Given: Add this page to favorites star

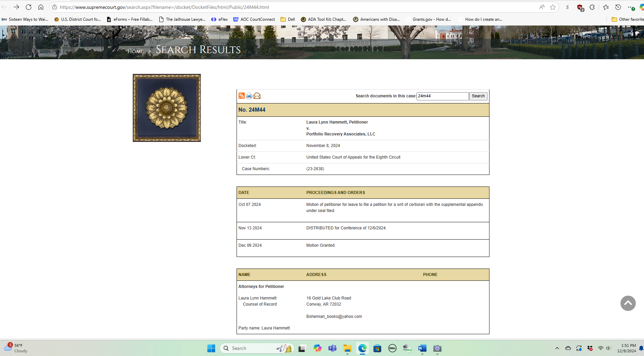Looking at the screenshot, I should coord(553,7).
